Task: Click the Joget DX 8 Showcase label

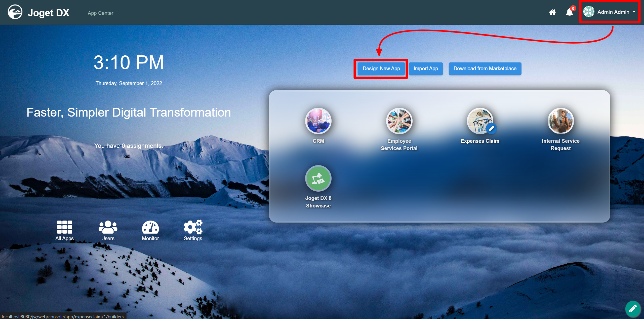Action: point(318,202)
